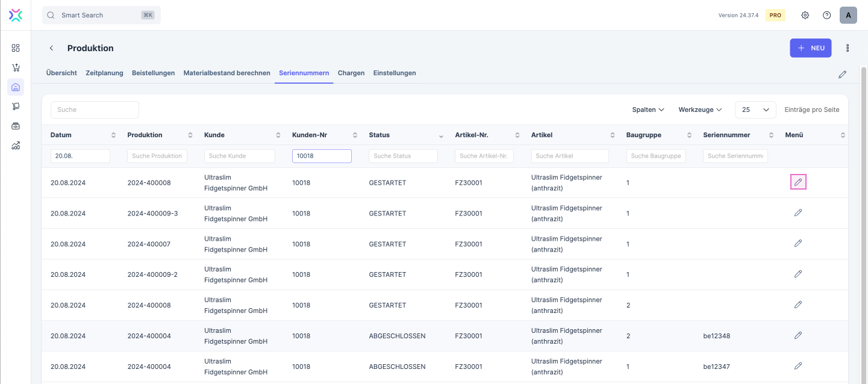Expand the Werkzeuge dropdown

coord(700,110)
